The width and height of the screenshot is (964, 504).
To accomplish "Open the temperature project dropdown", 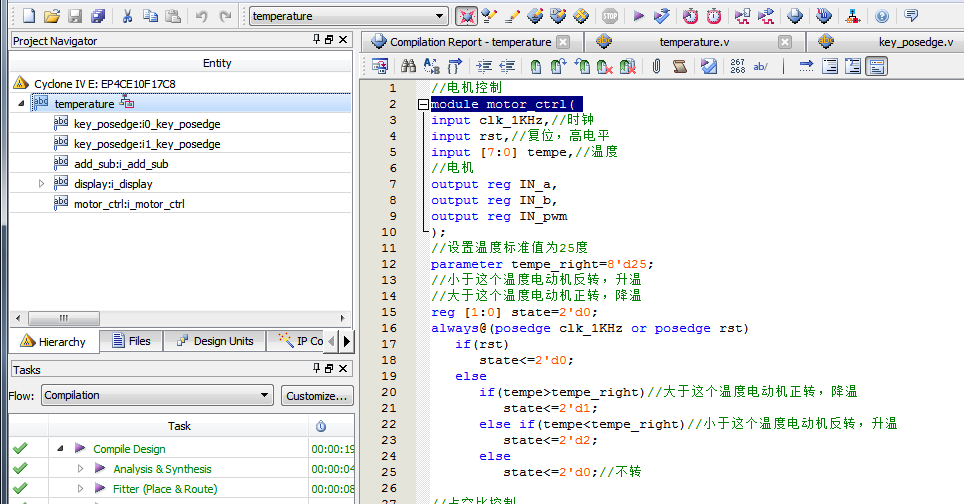I will (440, 16).
